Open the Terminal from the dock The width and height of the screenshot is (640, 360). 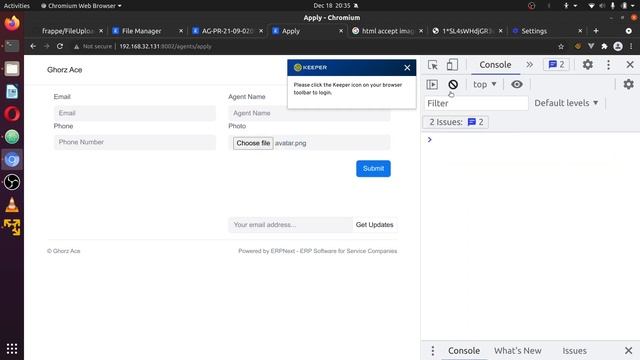point(12,46)
